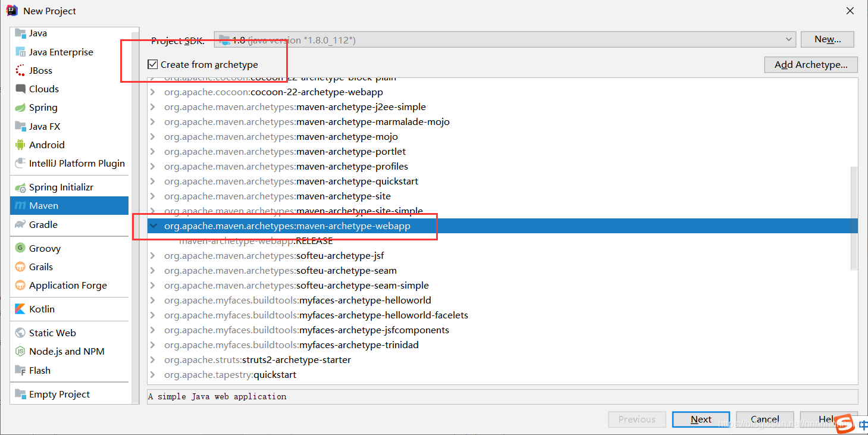The image size is (868, 435).
Task: Select Java Enterprise project type
Action: [x=69, y=52]
